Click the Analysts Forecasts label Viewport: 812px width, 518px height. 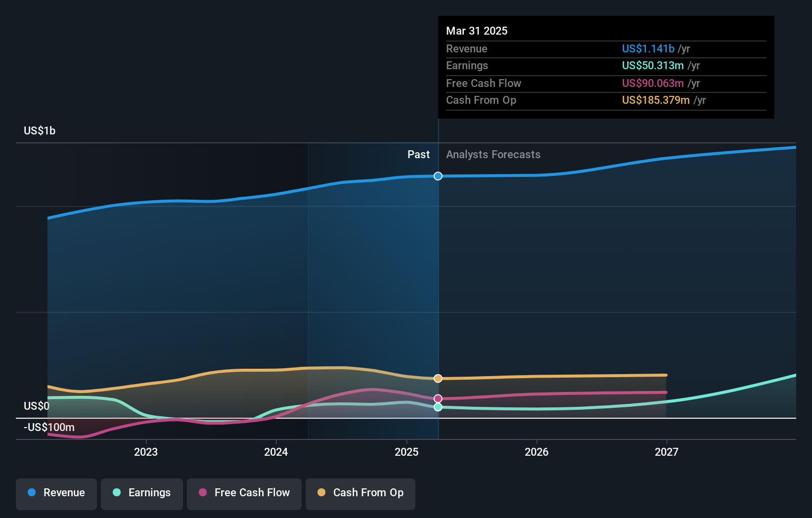(x=493, y=154)
